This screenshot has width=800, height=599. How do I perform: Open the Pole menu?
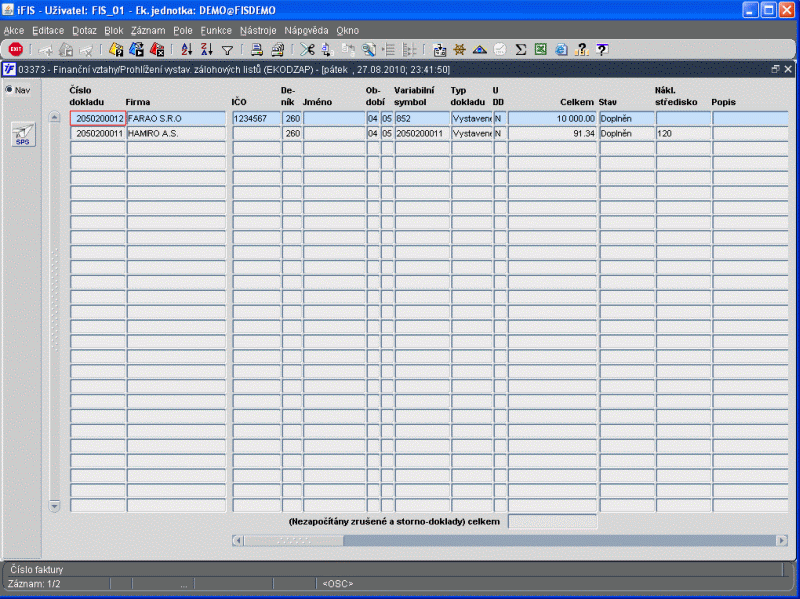click(183, 31)
